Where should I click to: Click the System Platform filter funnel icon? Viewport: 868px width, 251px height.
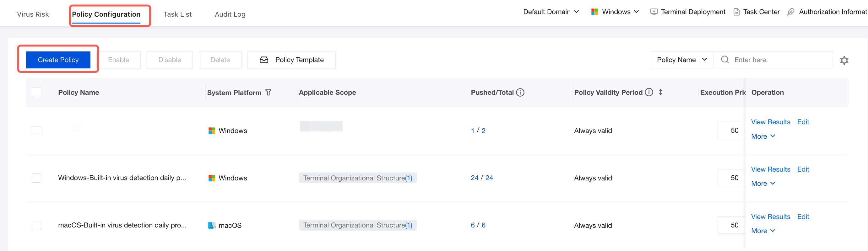(x=268, y=92)
